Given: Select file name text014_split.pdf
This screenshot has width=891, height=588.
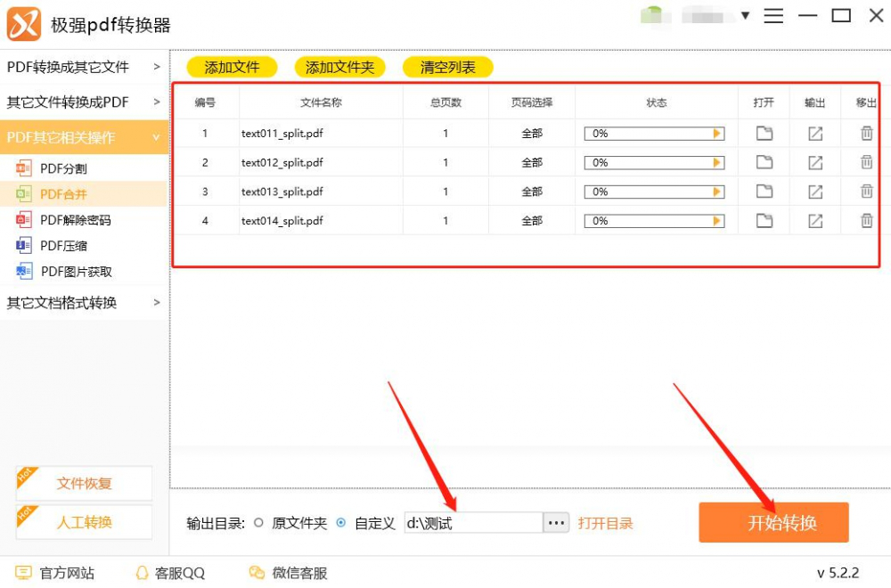Looking at the screenshot, I should click(282, 220).
